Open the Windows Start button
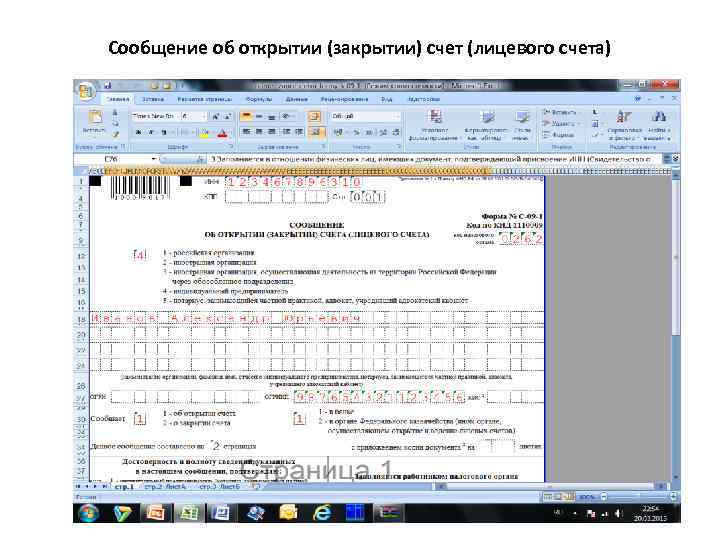The height and width of the screenshot is (540, 720). click(89, 513)
